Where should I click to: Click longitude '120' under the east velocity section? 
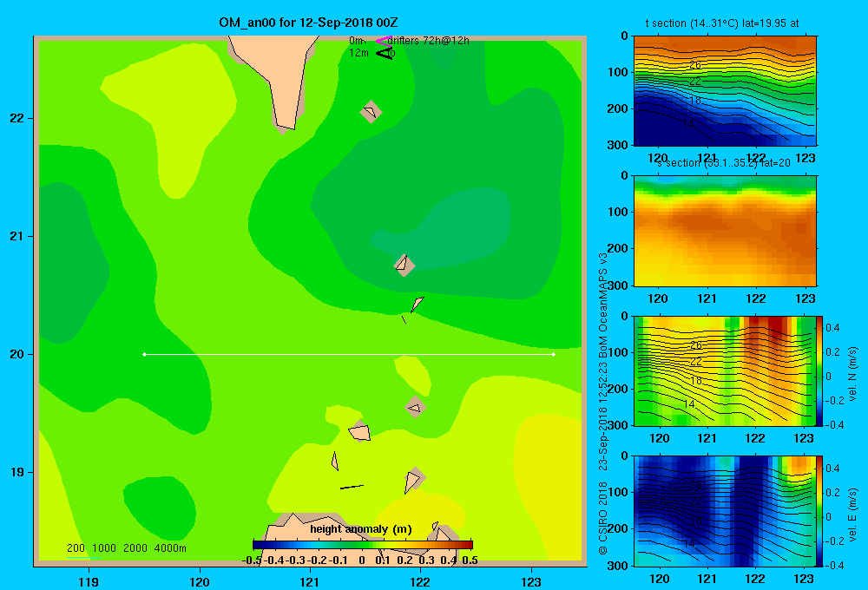click(659, 579)
